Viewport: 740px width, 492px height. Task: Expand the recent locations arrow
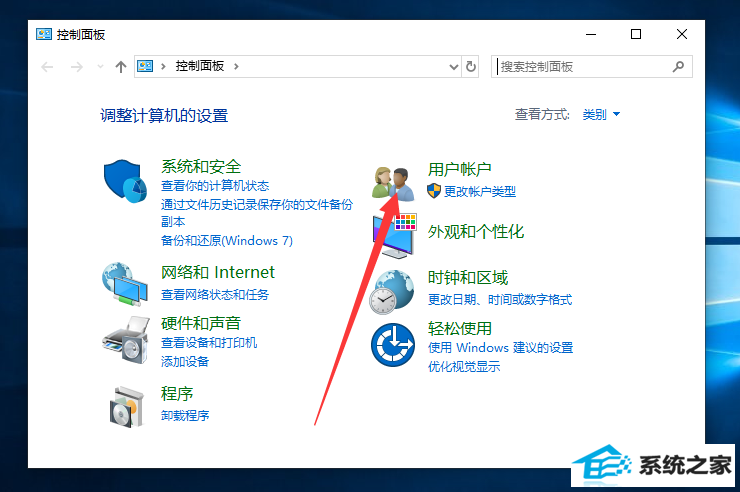click(x=100, y=67)
